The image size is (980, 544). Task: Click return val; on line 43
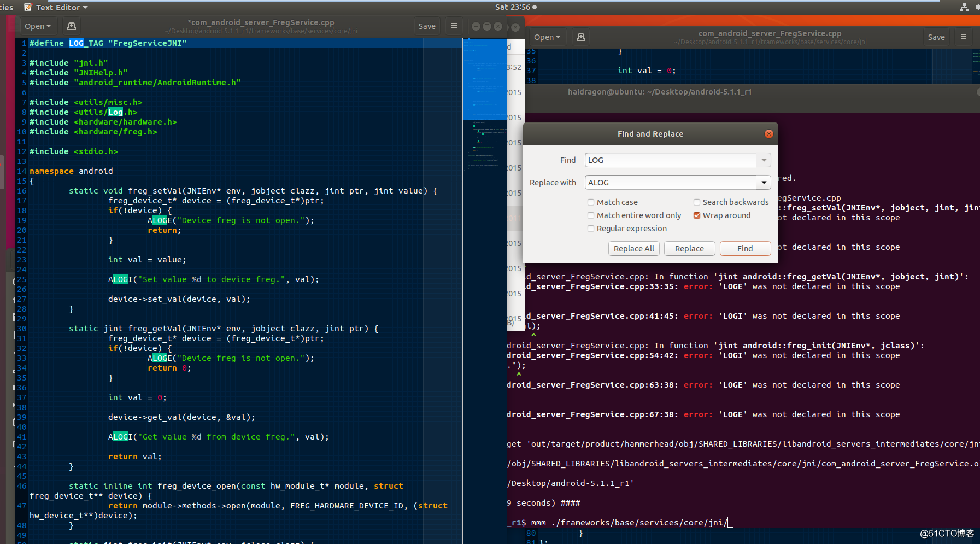click(x=135, y=457)
